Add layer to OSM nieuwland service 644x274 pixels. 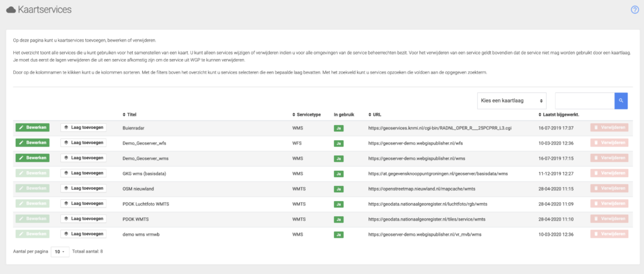pos(83,189)
